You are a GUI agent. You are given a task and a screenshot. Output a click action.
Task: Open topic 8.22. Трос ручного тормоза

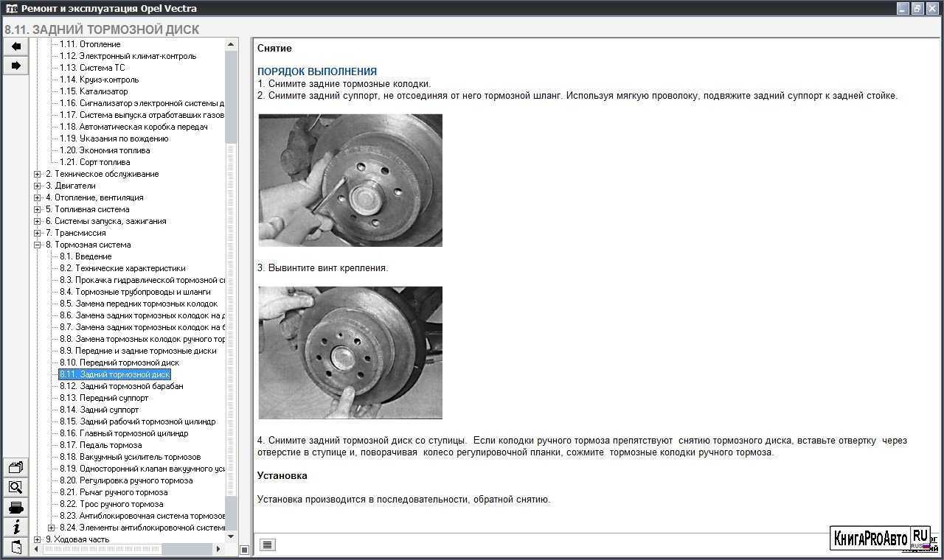point(111,504)
